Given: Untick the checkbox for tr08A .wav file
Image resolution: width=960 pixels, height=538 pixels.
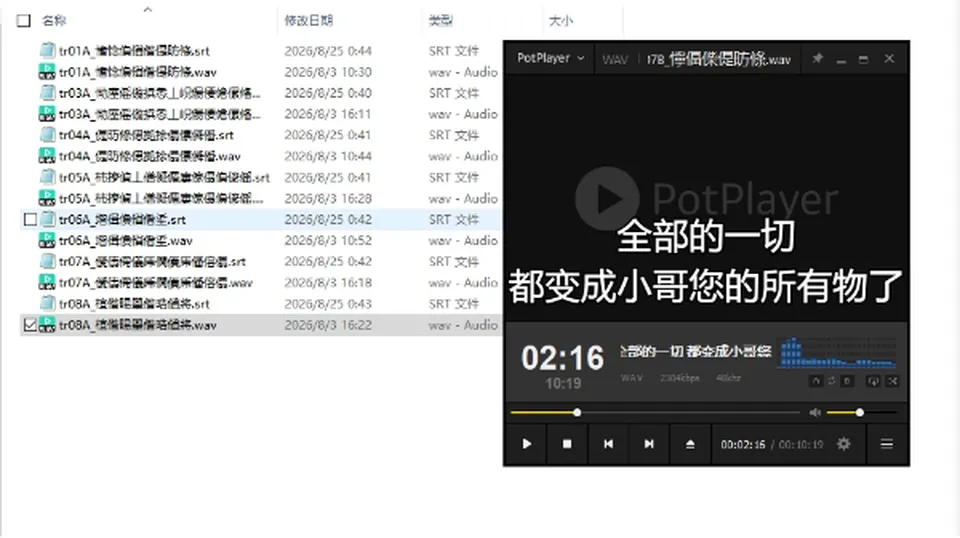Looking at the screenshot, I should [x=29, y=324].
